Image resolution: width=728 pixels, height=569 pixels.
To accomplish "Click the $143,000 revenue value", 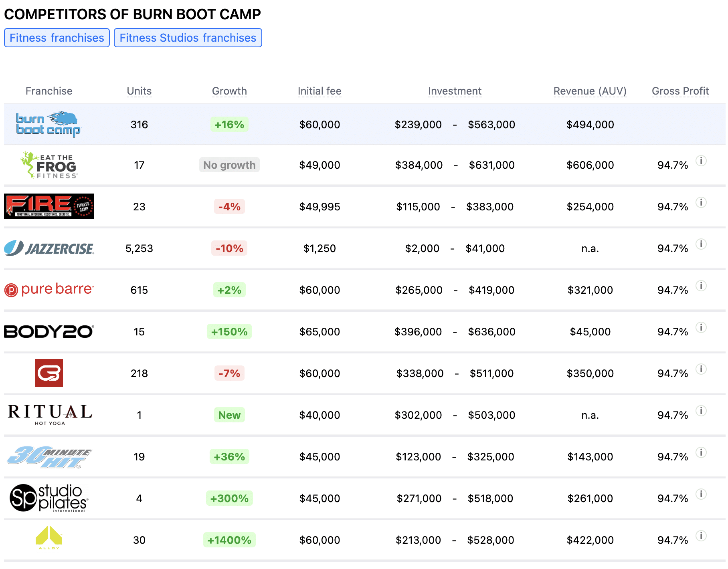I will [590, 457].
